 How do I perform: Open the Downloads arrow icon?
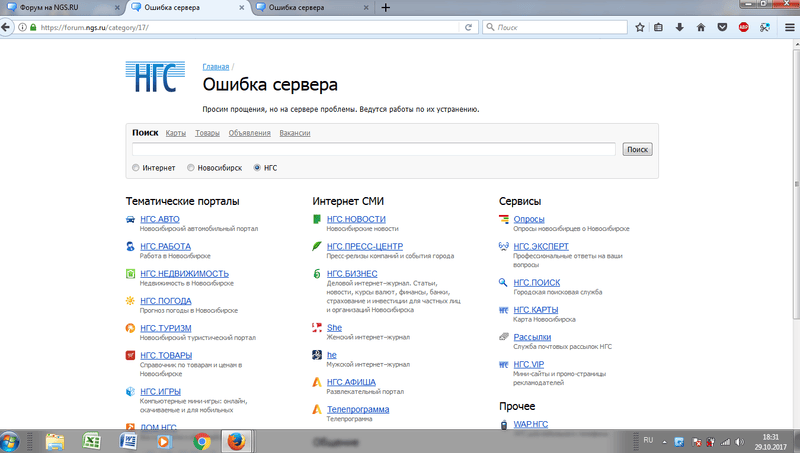coord(680,27)
